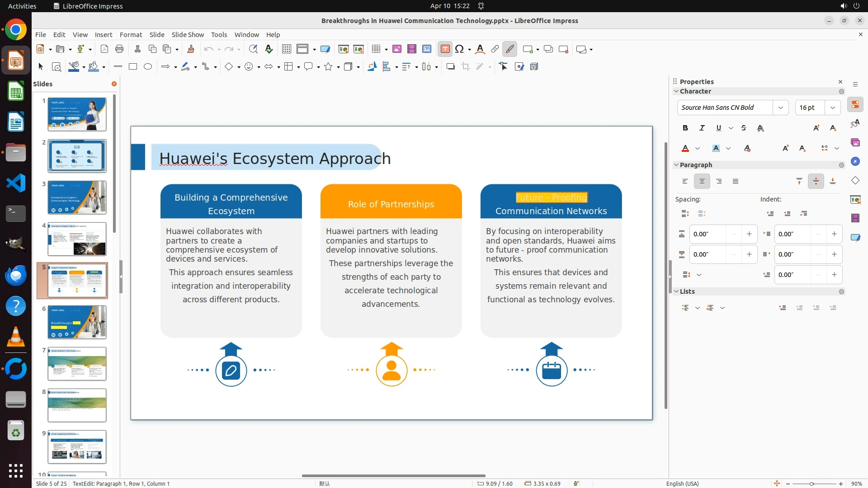The image size is (868, 488).
Task: Click the Insert Table icon
Action: 376,49
